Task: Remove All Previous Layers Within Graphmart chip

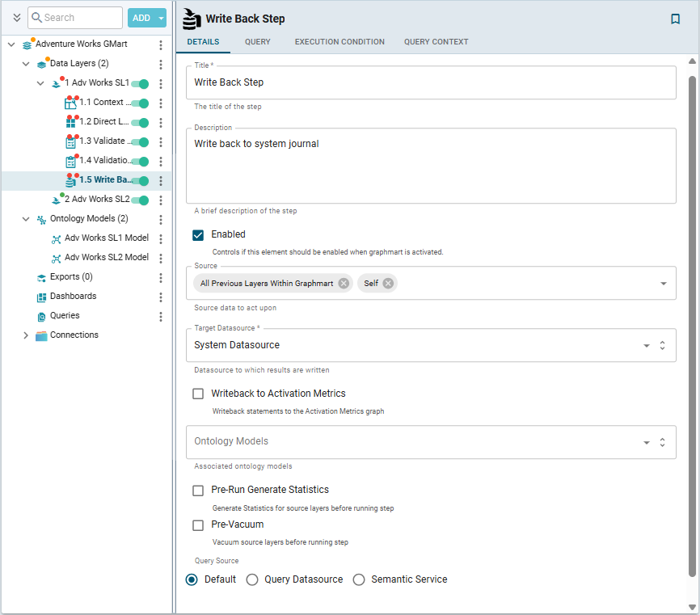Action: tap(344, 283)
